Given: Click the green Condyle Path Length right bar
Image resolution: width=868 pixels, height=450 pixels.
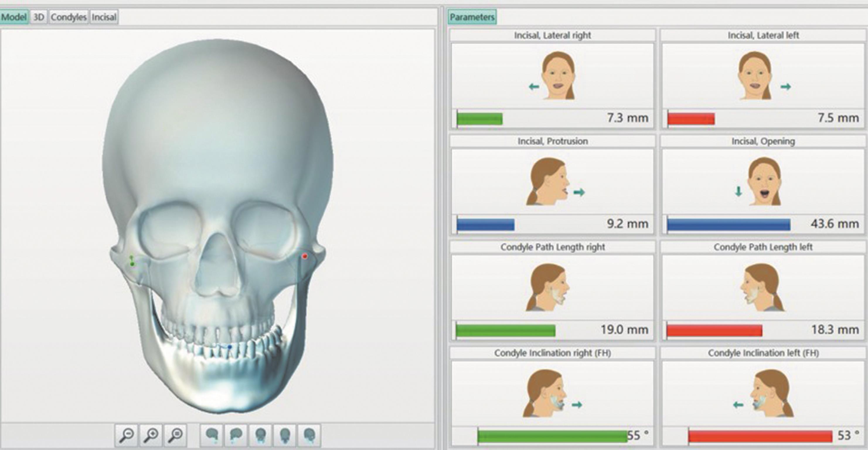Looking at the screenshot, I should tap(506, 331).
